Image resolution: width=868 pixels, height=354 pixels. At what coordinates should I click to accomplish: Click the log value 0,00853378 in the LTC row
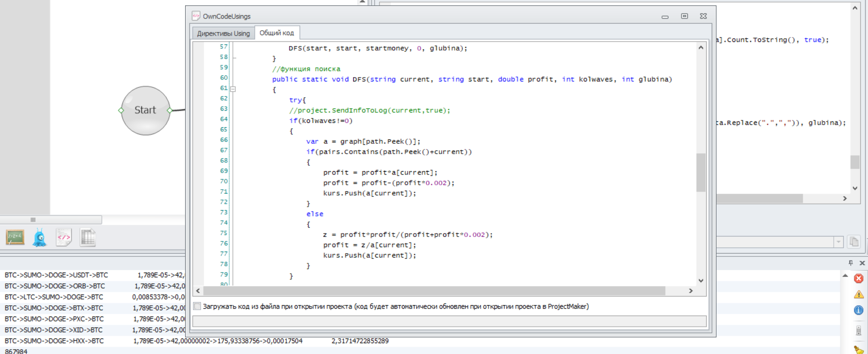click(x=151, y=297)
